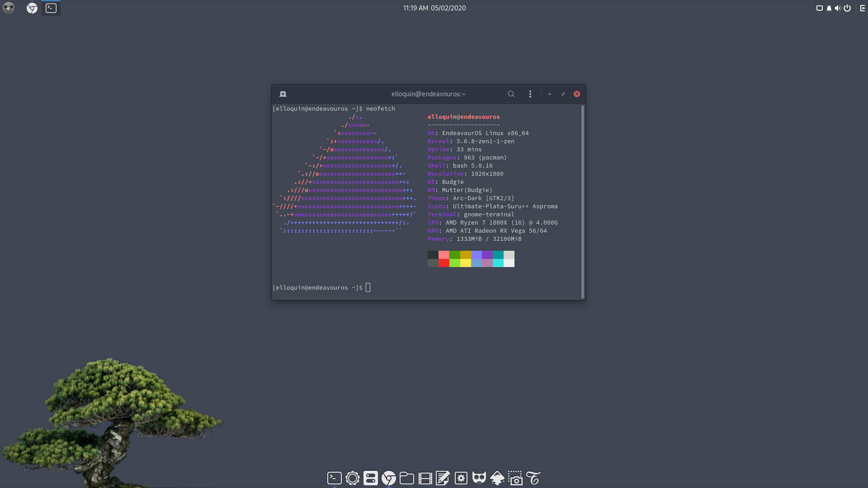Select the terminal task in top panel
This screenshot has width=868, height=488.
(x=51, y=8)
